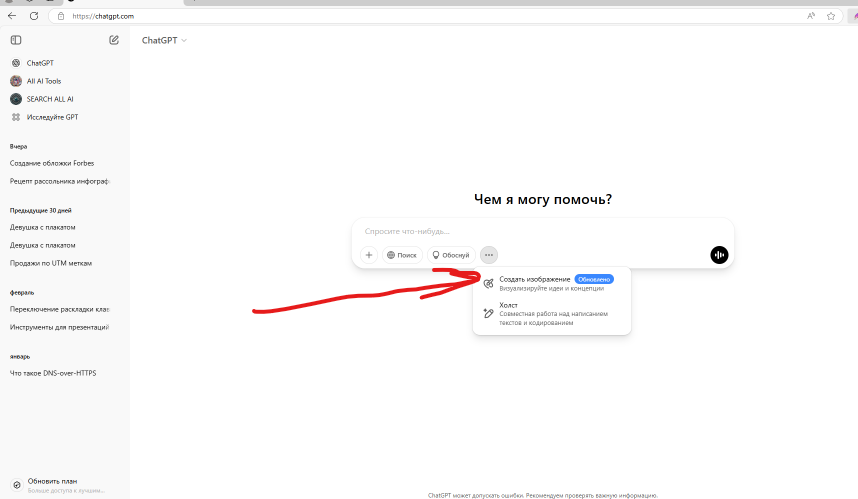858x499 pixels.
Task: Go back with browser back arrow
Action: 12,16
